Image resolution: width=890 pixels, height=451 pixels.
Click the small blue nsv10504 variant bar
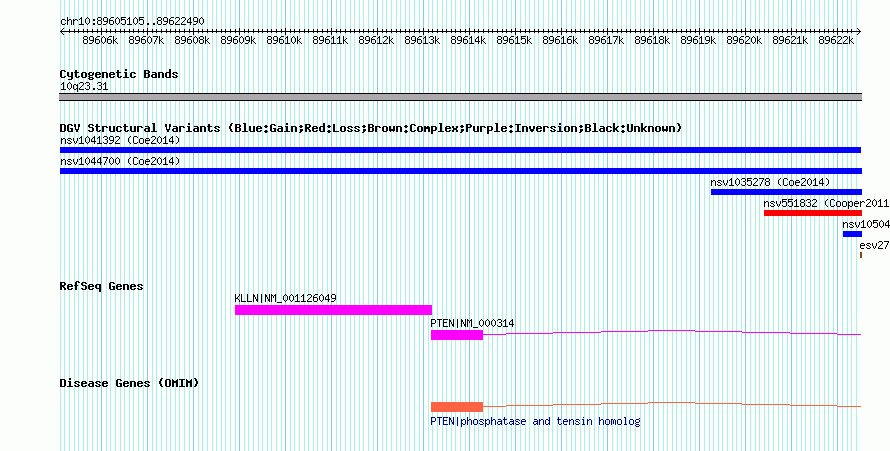point(852,234)
